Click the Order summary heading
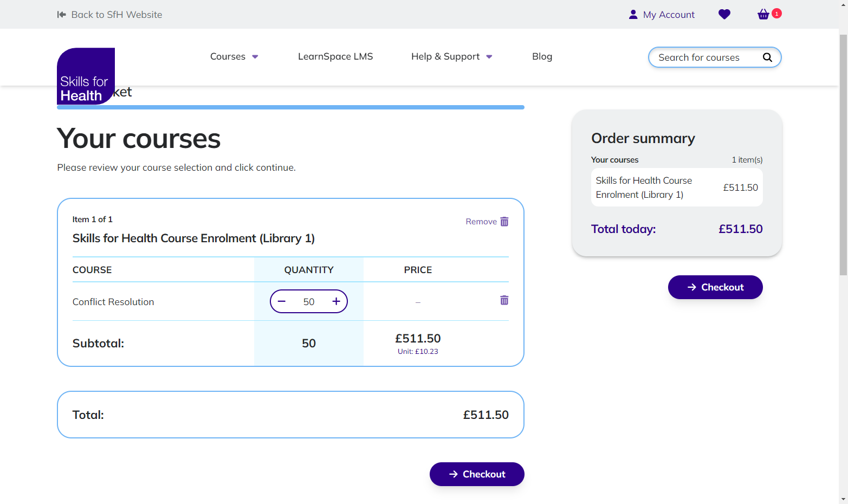This screenshot has width=848, height=504. tap(643, 138)
